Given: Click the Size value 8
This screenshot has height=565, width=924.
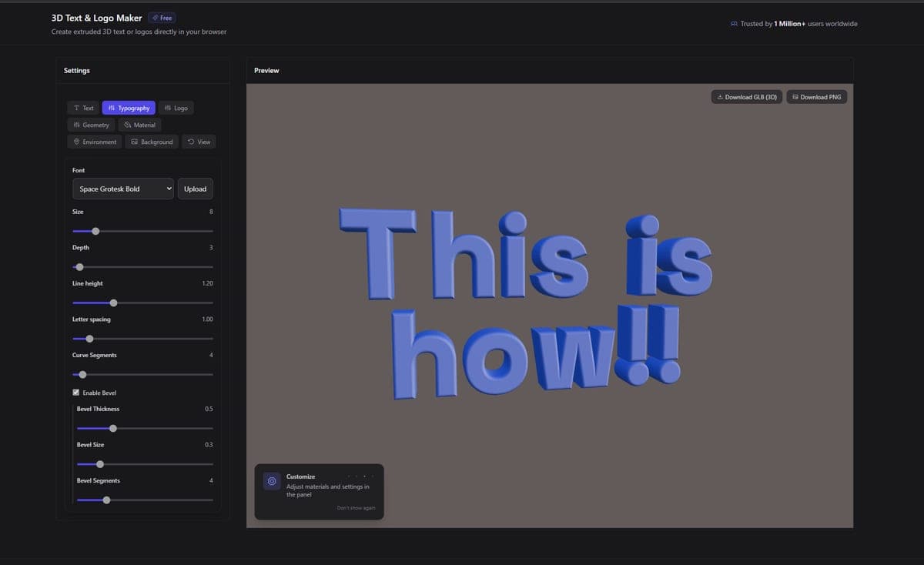Looking at the screenshot, I should click(211, 212).
